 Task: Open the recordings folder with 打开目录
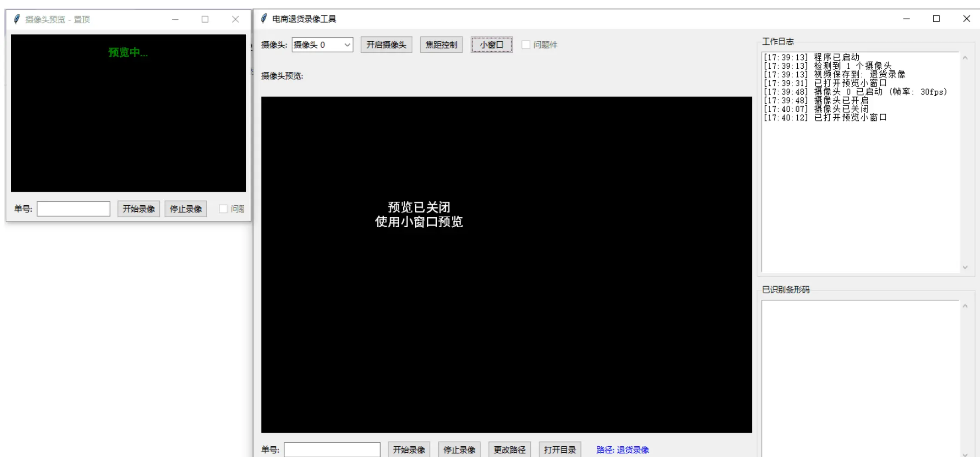[x=560, y=450]
